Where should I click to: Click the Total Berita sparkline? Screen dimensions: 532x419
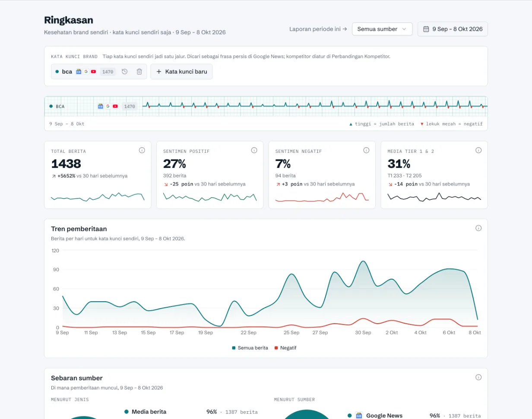coord(98,197)
